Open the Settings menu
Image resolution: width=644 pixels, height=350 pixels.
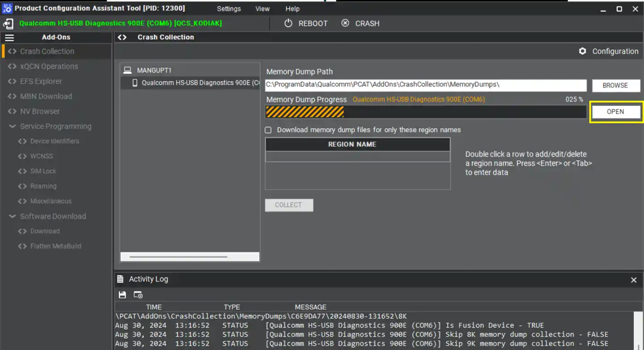(x=229, y=8)
